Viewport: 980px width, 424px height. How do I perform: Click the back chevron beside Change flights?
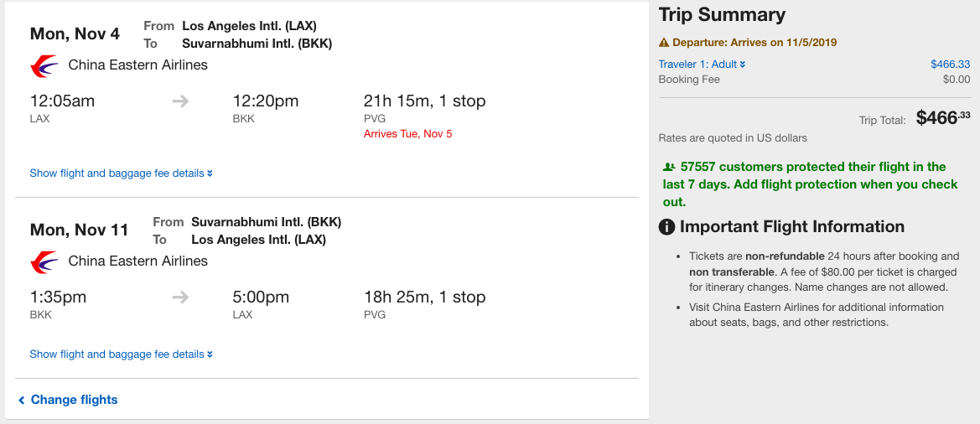22,401
